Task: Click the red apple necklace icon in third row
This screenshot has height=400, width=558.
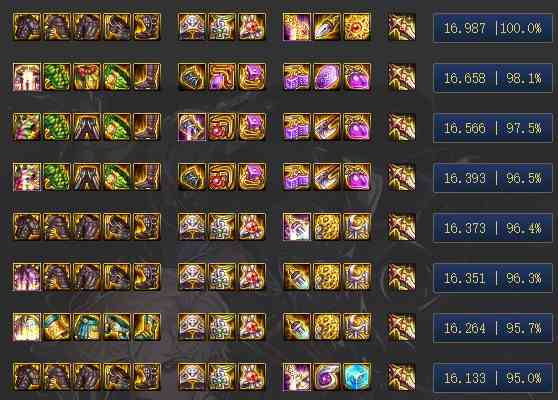Action: pyautogui.click(x=221, y=127)
